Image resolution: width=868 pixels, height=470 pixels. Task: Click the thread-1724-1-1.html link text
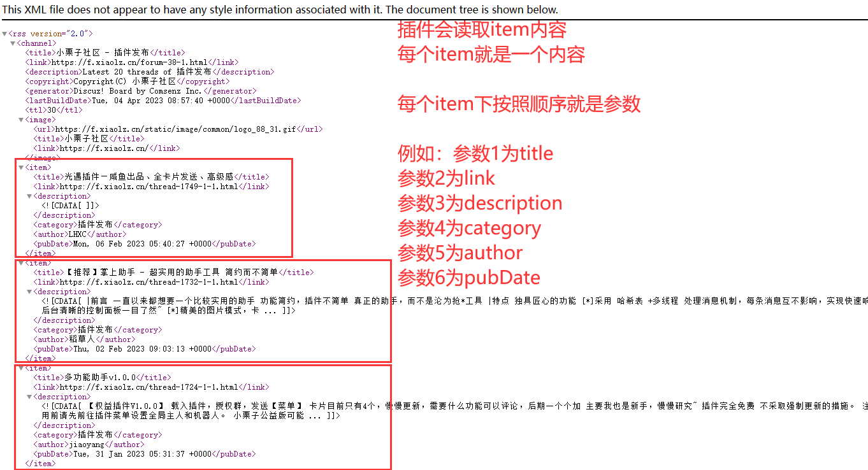point(148,387)
